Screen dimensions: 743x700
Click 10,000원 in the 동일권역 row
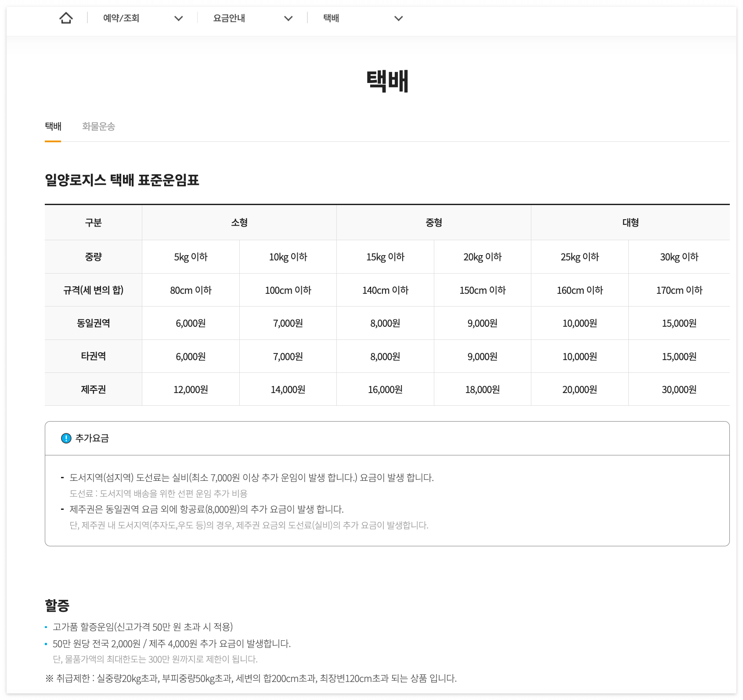click(580, 323)
